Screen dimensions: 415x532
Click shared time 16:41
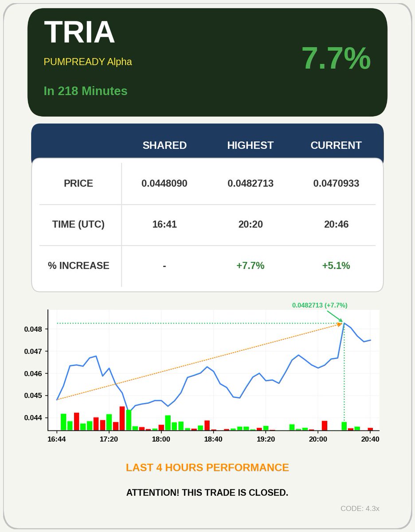coord(164,224)
